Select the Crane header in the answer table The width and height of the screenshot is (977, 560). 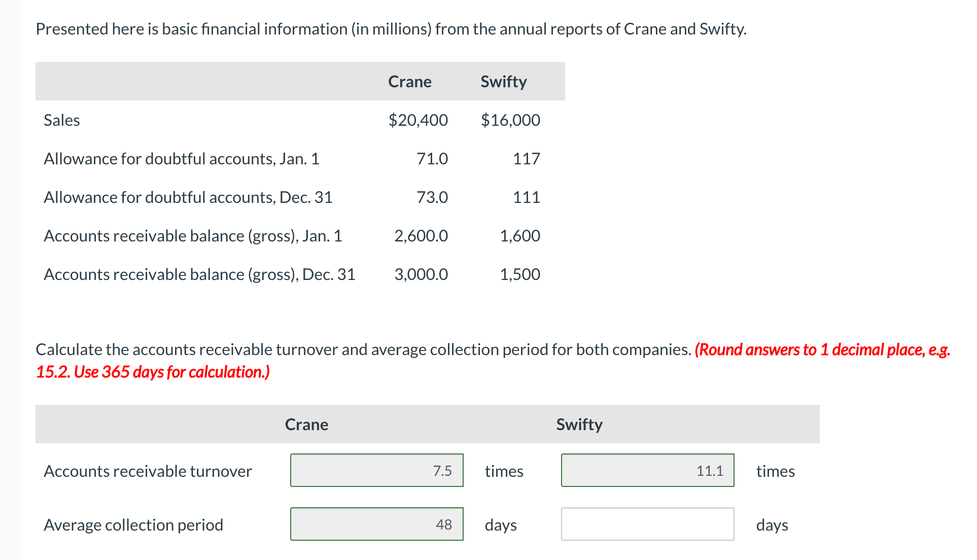(x=306, y=424)
